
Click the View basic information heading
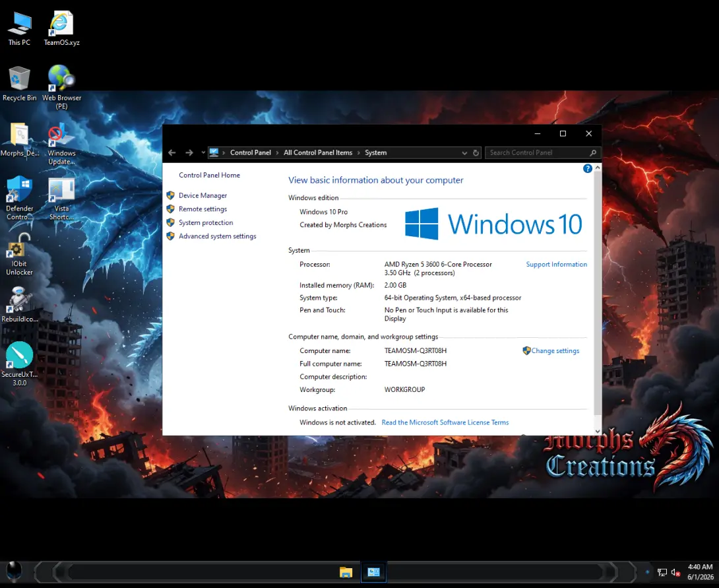point(375,180)
